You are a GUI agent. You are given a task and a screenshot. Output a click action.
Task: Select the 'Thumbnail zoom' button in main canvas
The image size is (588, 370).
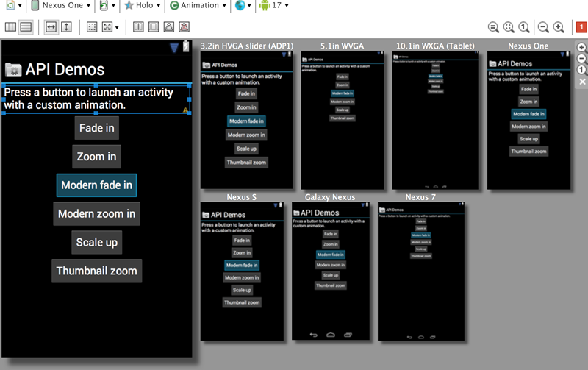pyautogui.click(x=97, y=271)
